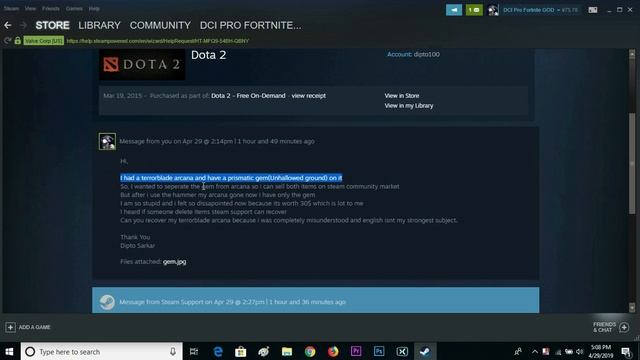This screenshot has height=360, width=640.
Task: Click the green SSL padlock icon
Action: click(18, 40)
